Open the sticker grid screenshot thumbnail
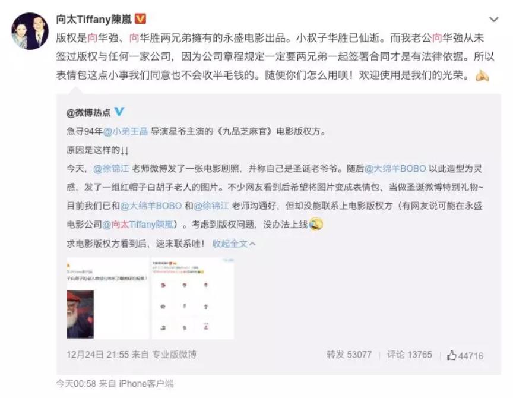 point(193,298)
